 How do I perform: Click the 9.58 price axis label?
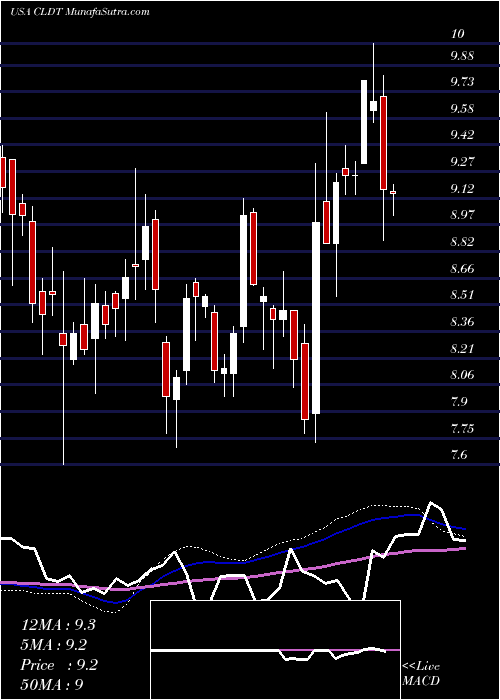pyautogui.click(x=462, y=109)
